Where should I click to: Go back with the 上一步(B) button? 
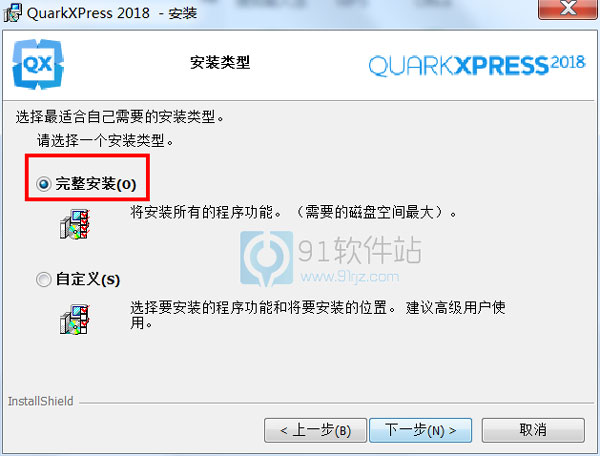[315, 430]
